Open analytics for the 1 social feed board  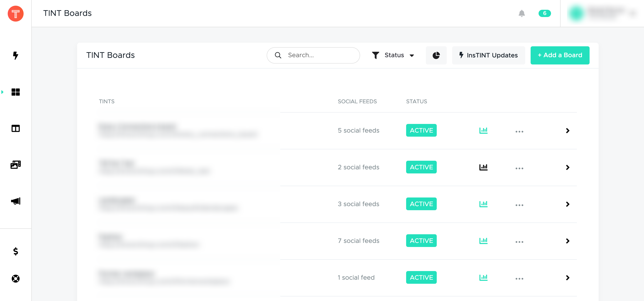tap(483, 277)
